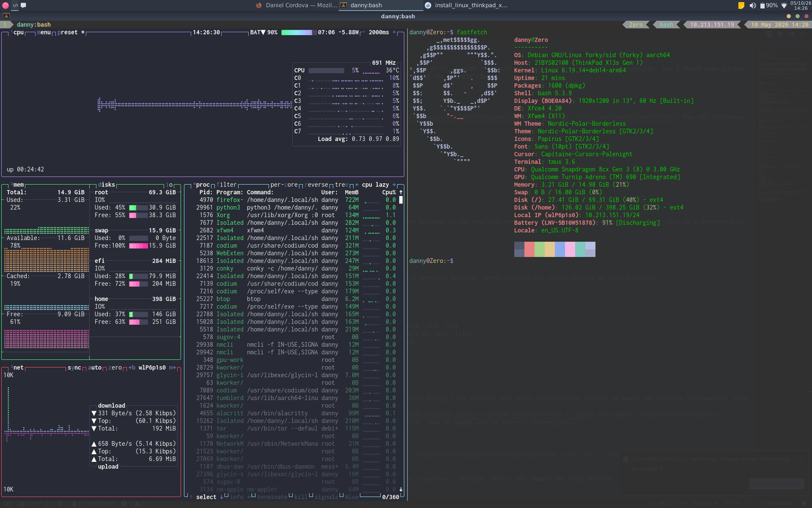Click the Alacritty icon on danny:bash taskbar button
The image size is (812, 508).
343,6
